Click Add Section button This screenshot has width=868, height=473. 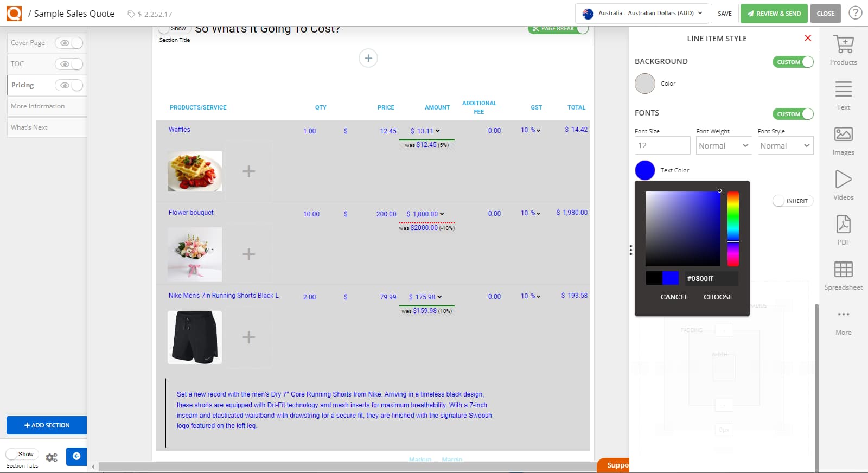coord(47,425)
